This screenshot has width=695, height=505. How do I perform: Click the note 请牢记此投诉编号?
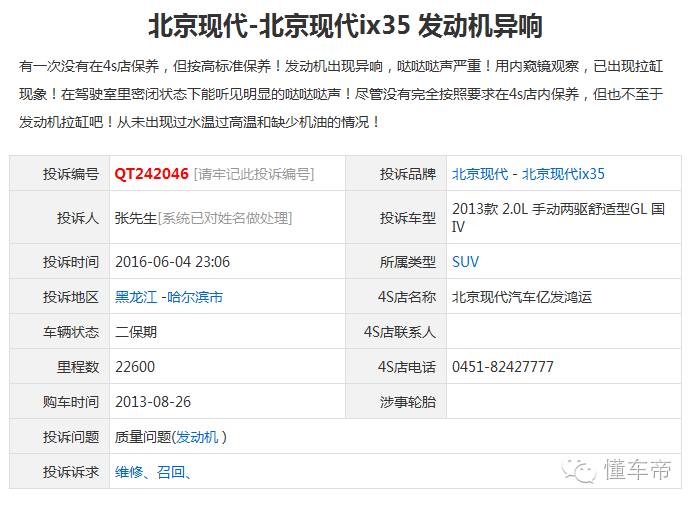tap(254, 174)
